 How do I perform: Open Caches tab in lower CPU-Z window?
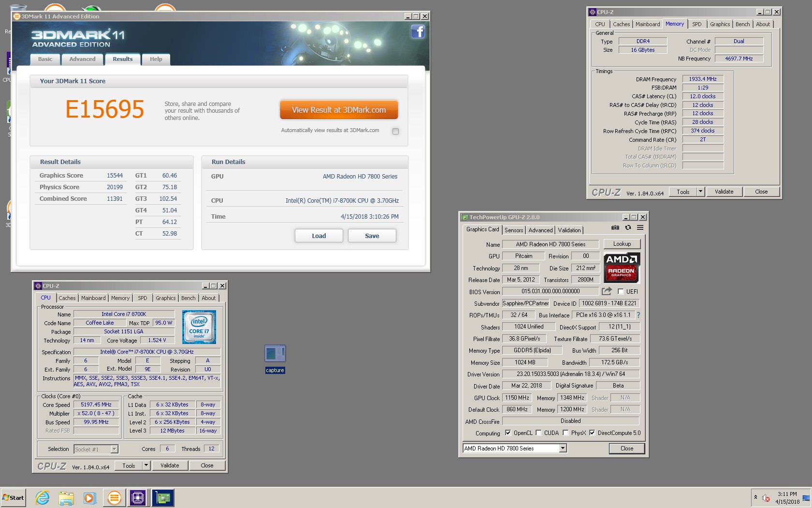pos(67,298)
